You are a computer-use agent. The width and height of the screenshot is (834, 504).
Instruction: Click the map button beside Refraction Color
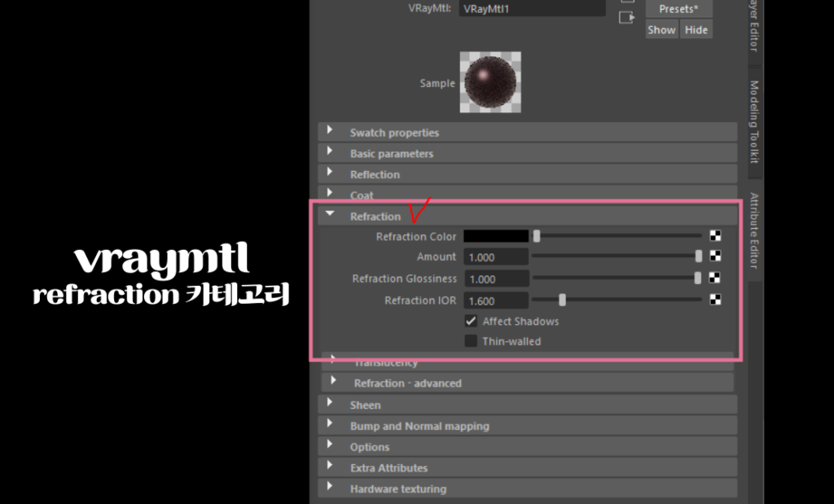[x=716, y=236]
